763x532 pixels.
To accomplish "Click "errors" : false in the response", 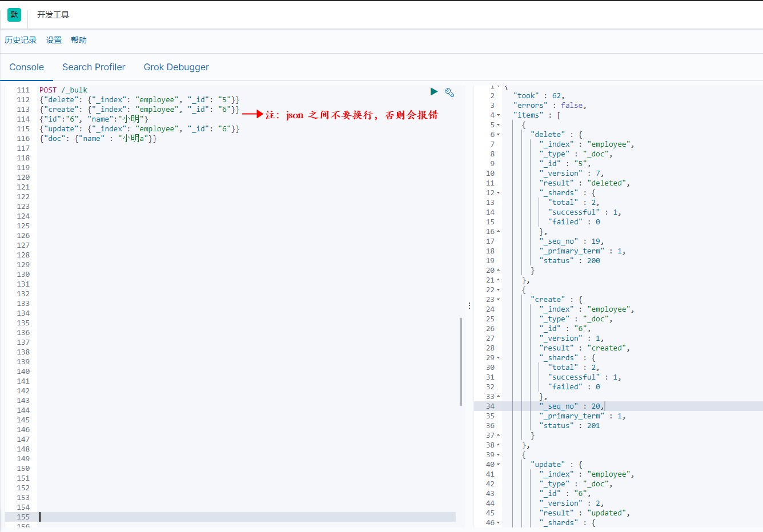I will (x=549, y=106).
